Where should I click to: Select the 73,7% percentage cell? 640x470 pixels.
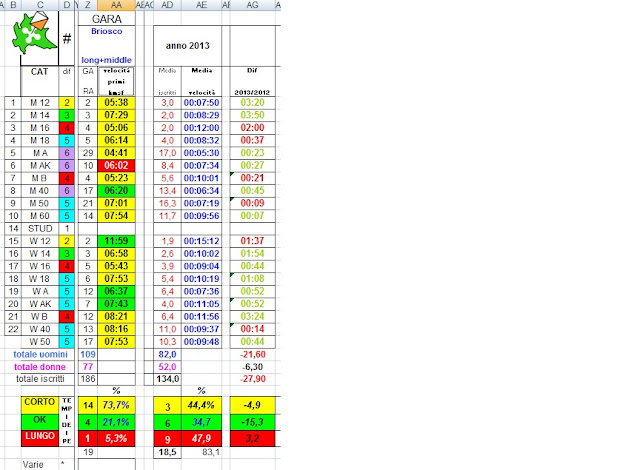[116, 405]
